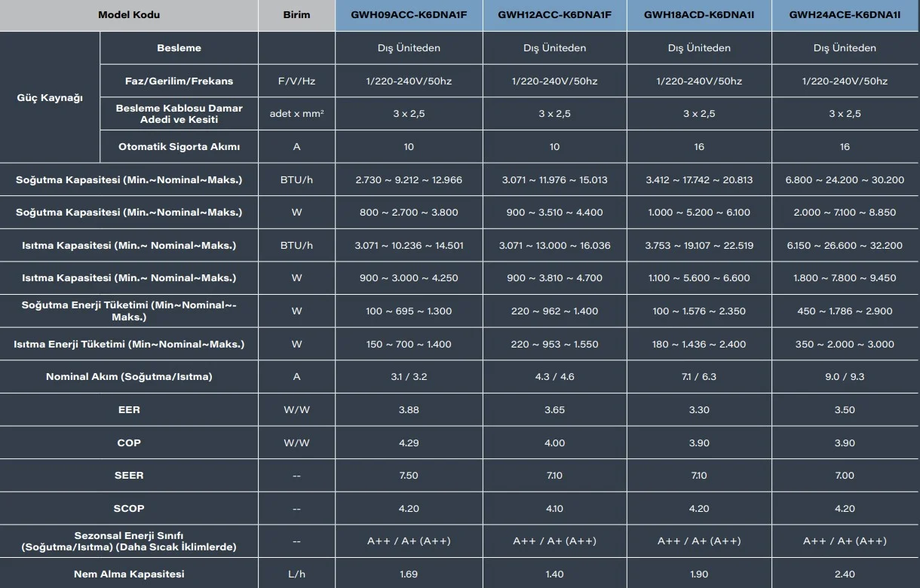Screen dimensions: 920x588
Task: Click the SCOP row label
Action: click(x=129, y=508)
